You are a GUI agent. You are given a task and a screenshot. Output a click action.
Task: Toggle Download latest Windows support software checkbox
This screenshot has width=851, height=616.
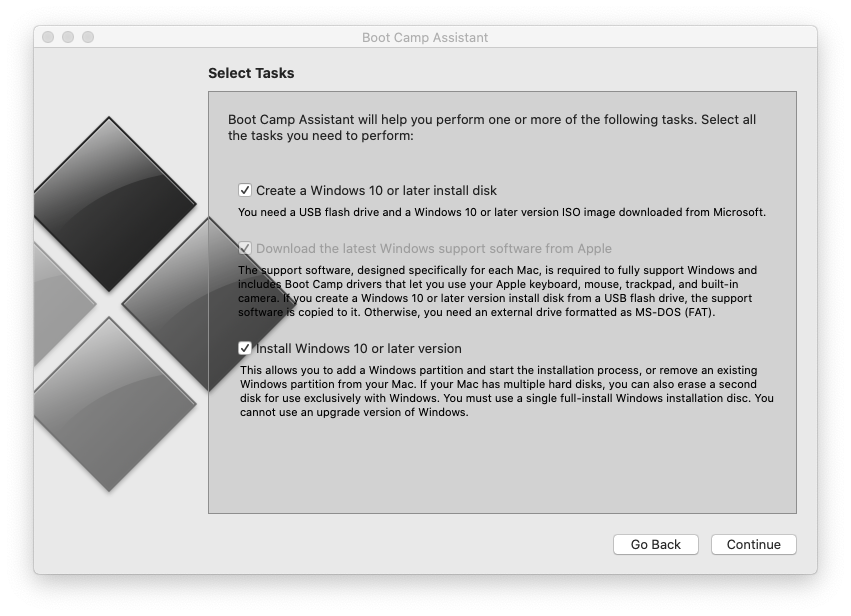245,249
